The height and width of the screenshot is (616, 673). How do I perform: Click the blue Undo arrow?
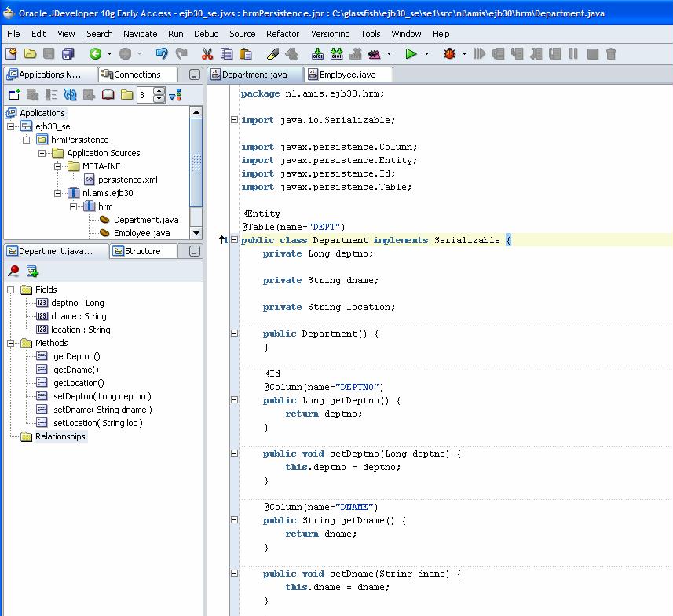point(162,54)
